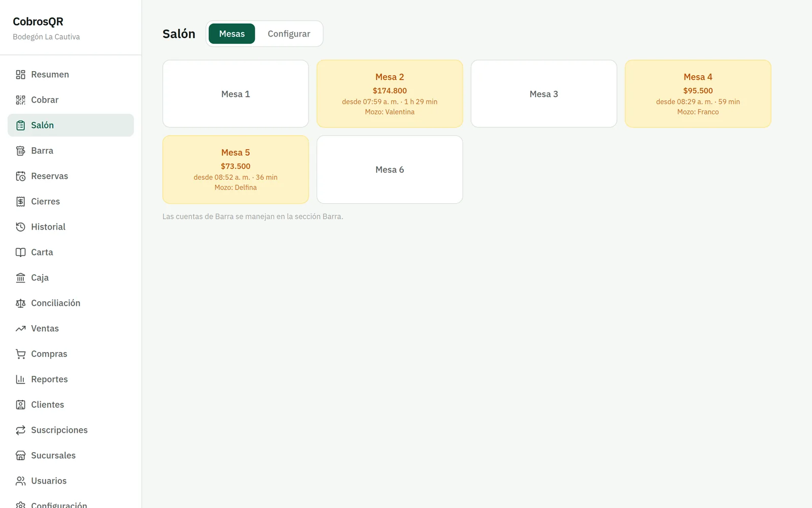Click the CobrosQR brand title
Viewport: 812px width, 508px height.
click(38, 22)
